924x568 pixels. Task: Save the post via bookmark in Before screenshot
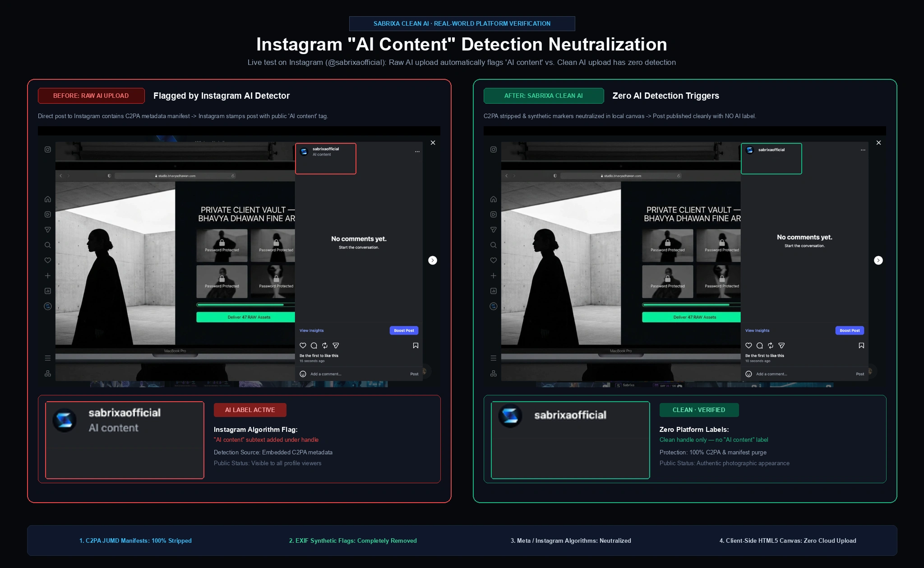(x=416, y=346)
